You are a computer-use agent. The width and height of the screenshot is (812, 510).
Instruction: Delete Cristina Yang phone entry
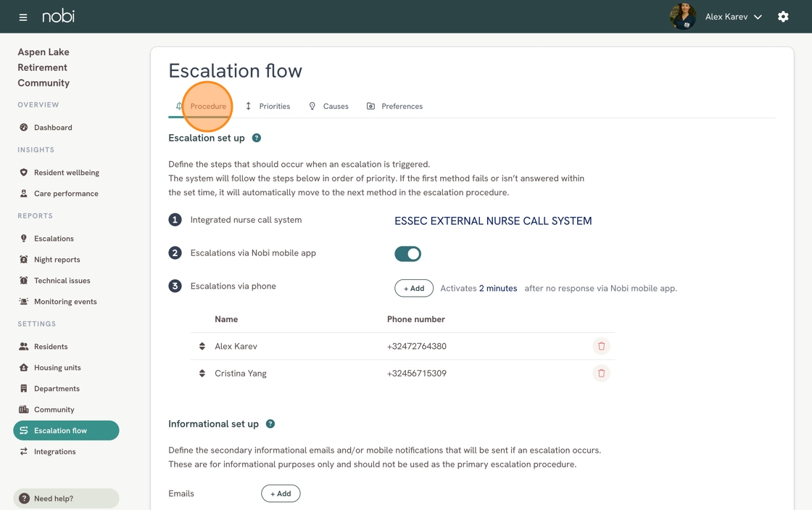point(601,373)
